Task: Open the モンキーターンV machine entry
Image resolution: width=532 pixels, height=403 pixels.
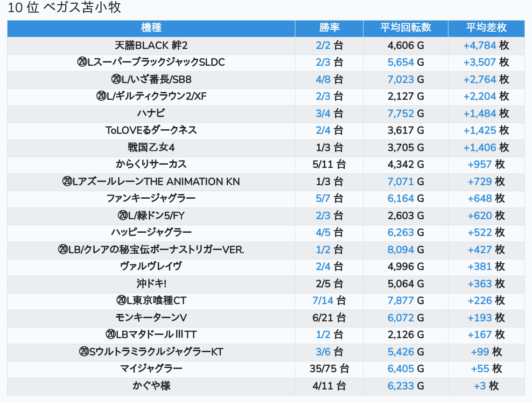Action: pos(151,318)
